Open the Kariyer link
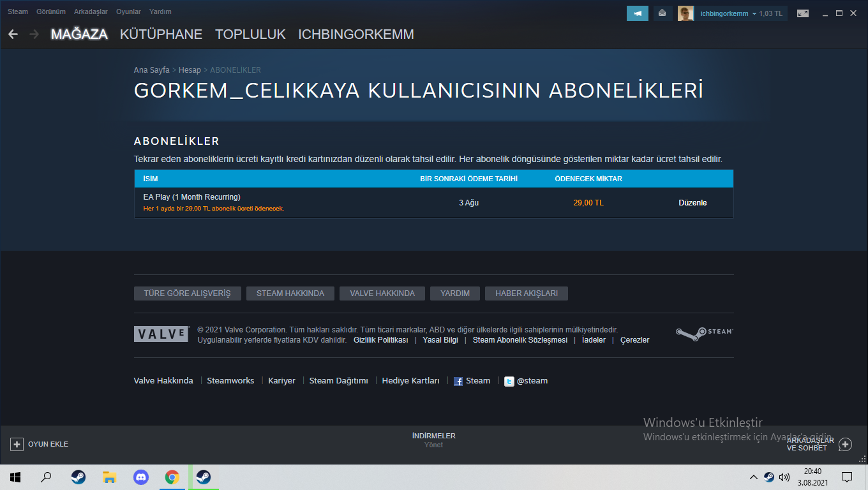 tap(281, 381)
